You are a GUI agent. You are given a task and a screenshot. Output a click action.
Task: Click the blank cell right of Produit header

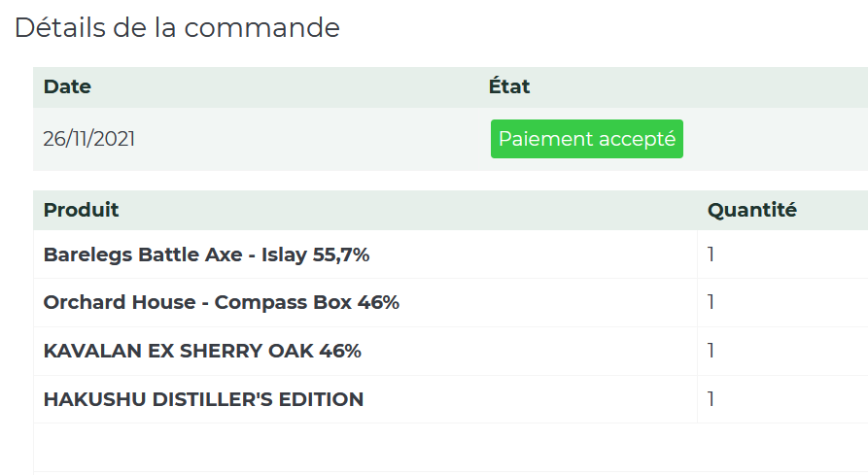pyautogui.click(x=409, y=210)
